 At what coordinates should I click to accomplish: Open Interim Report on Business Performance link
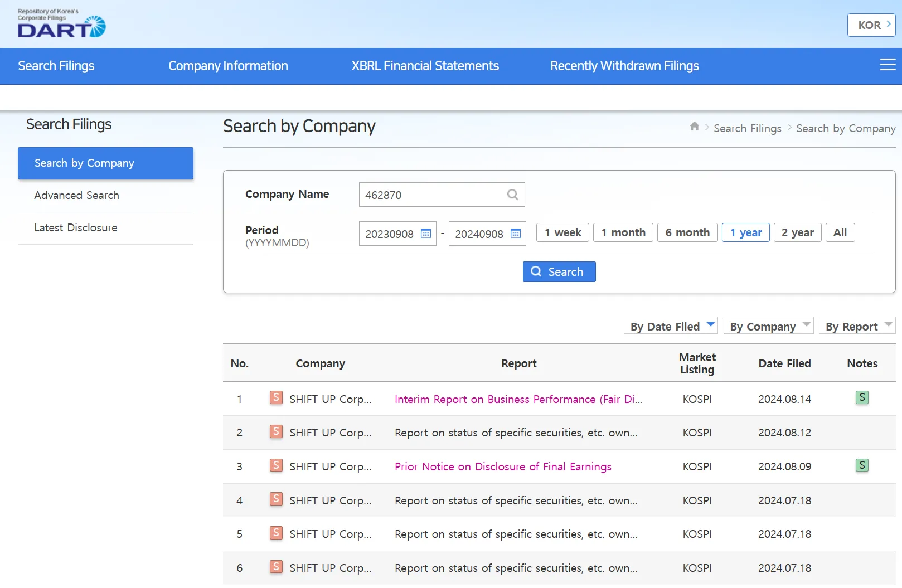[518, 399]
